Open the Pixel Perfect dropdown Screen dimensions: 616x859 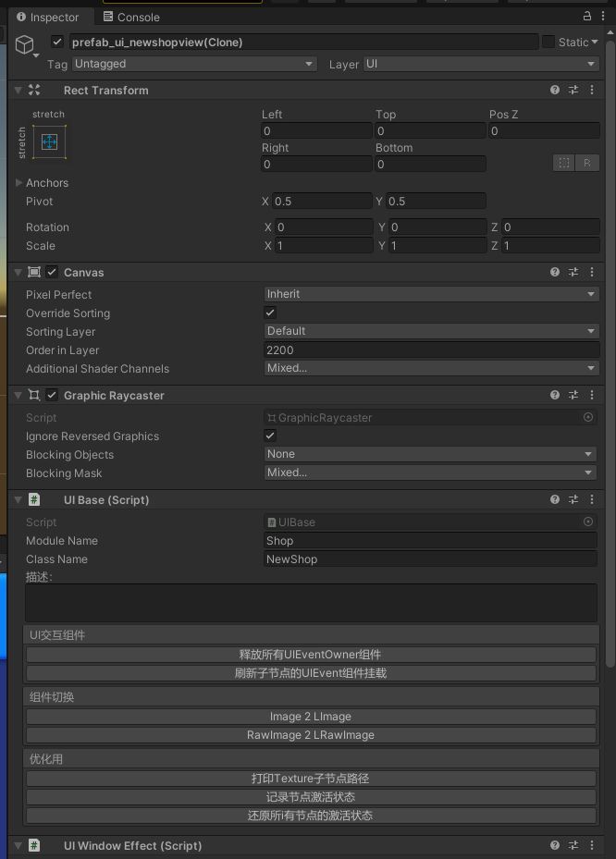[x=431, y=294]
